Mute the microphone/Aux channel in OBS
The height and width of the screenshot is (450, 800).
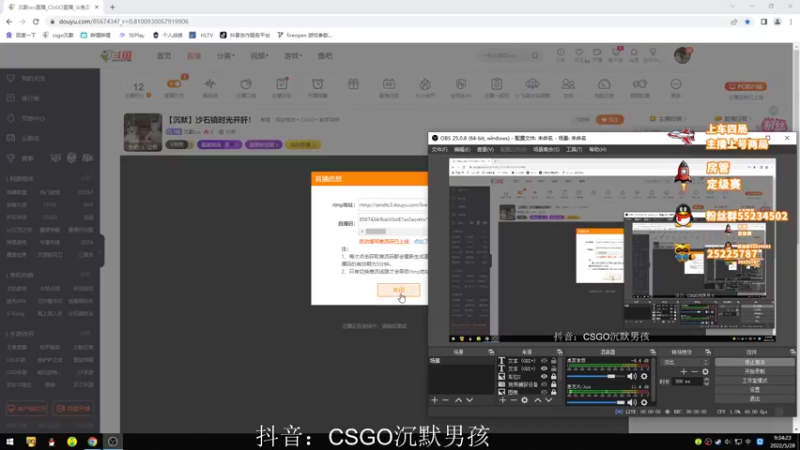click(632, 402)
